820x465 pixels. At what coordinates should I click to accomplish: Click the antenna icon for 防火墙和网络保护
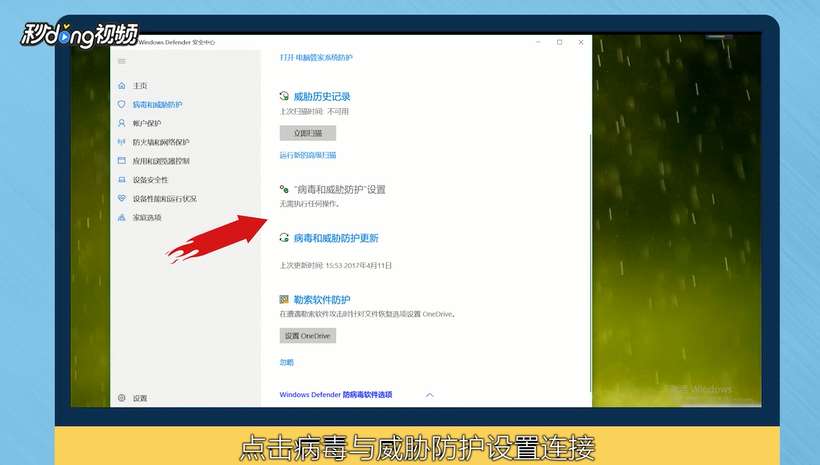coord(122,142)
